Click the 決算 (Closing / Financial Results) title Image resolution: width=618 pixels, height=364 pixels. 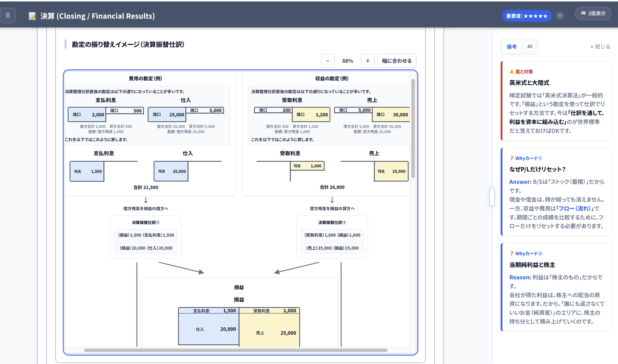tap(98, 16)
